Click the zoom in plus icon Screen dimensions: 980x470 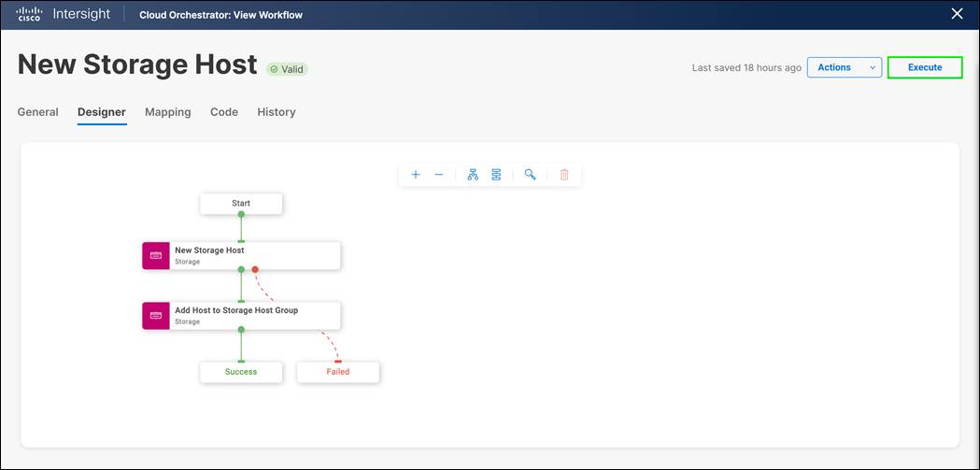(x=416, y=175)
